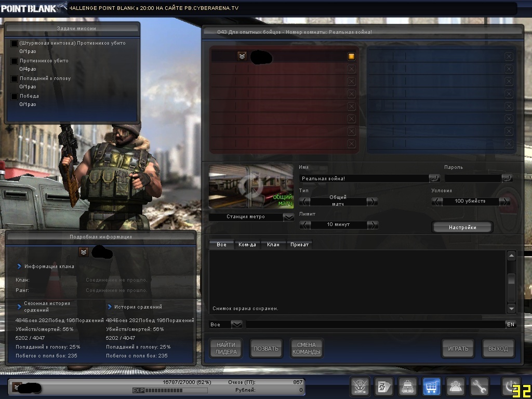Viewport: 532px width, 399px height.
Task: Open the PB mission cards icon
Action: [384, 387]
